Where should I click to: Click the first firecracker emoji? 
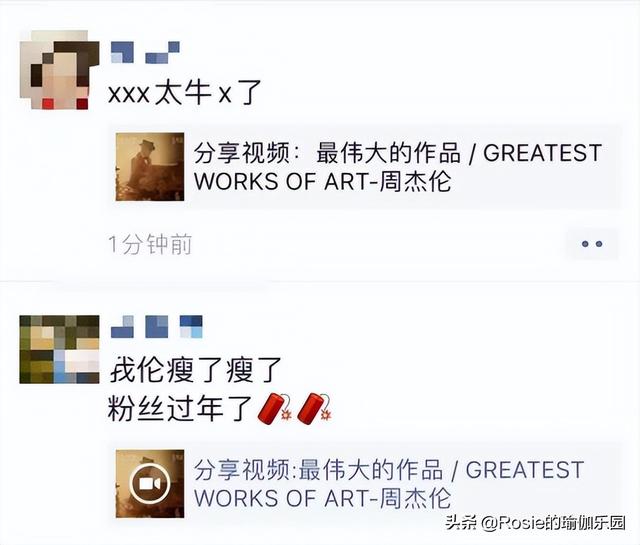[275, 408]
